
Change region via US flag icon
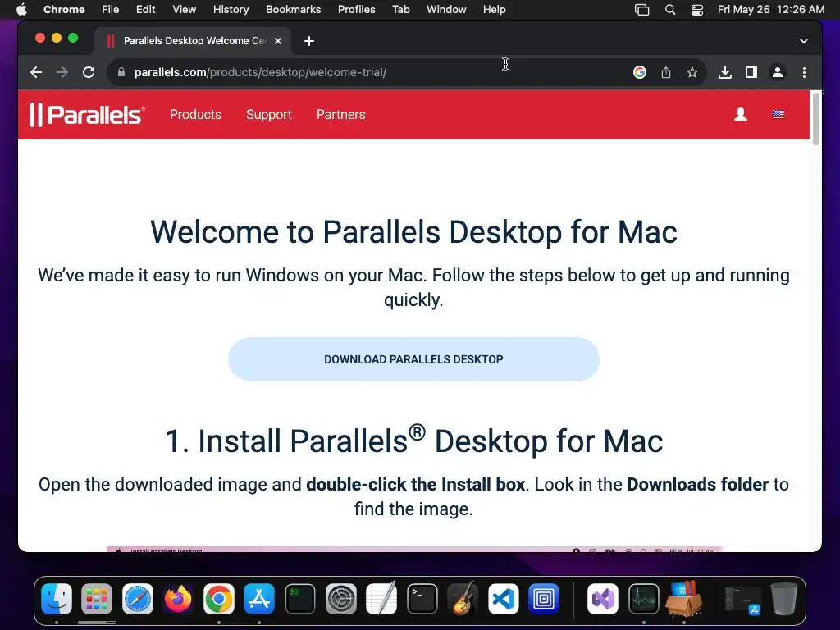point(778,114)
